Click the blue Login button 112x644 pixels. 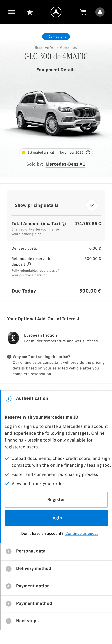pyautogui.click(x=56, y=518)
